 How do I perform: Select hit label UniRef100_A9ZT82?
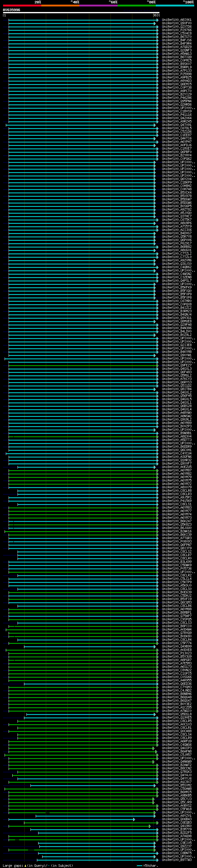click(176, 210)
